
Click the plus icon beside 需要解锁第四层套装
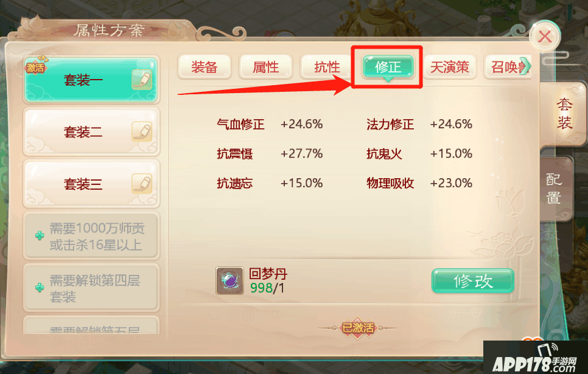pos(40,288)
